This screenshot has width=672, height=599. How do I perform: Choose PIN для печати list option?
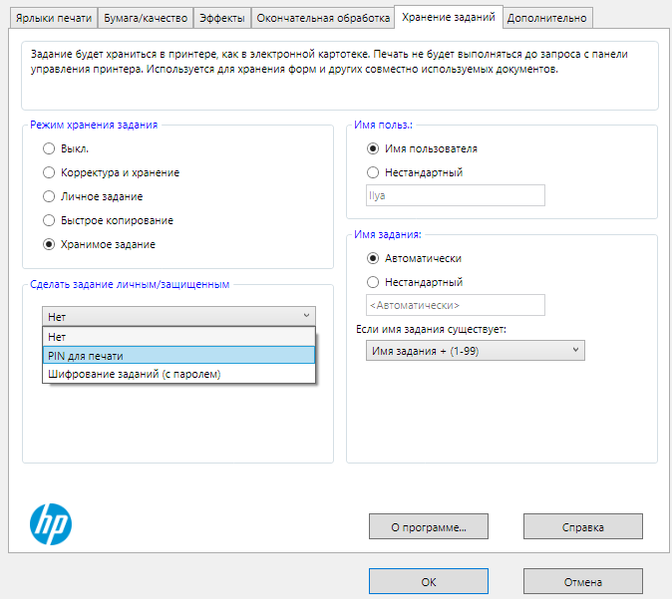178,355
